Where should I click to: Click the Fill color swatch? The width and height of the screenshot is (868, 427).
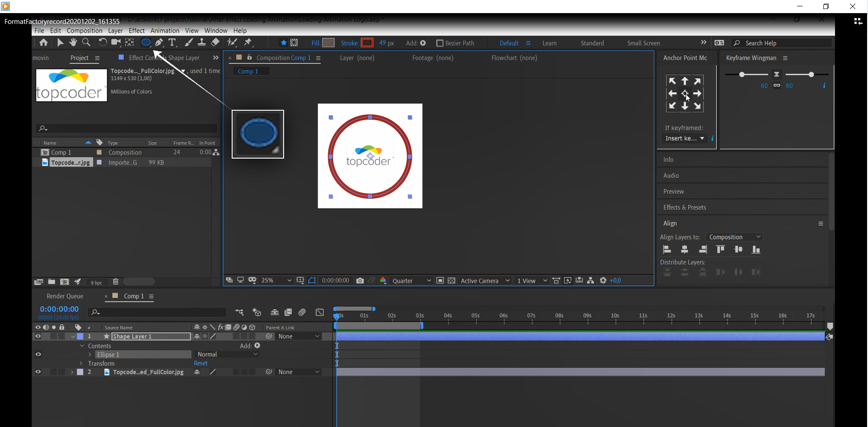pyautogui.click(x=328, y=43)
